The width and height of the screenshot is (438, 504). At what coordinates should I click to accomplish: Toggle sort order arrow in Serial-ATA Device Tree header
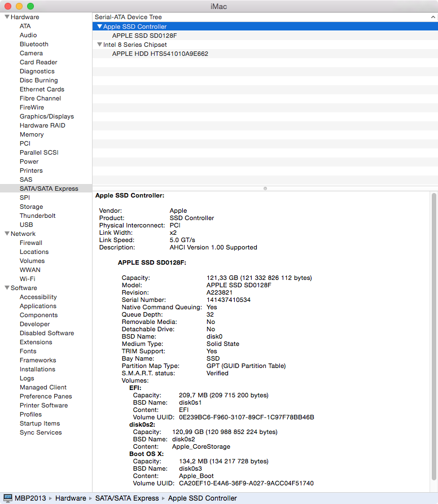[433, 17]
